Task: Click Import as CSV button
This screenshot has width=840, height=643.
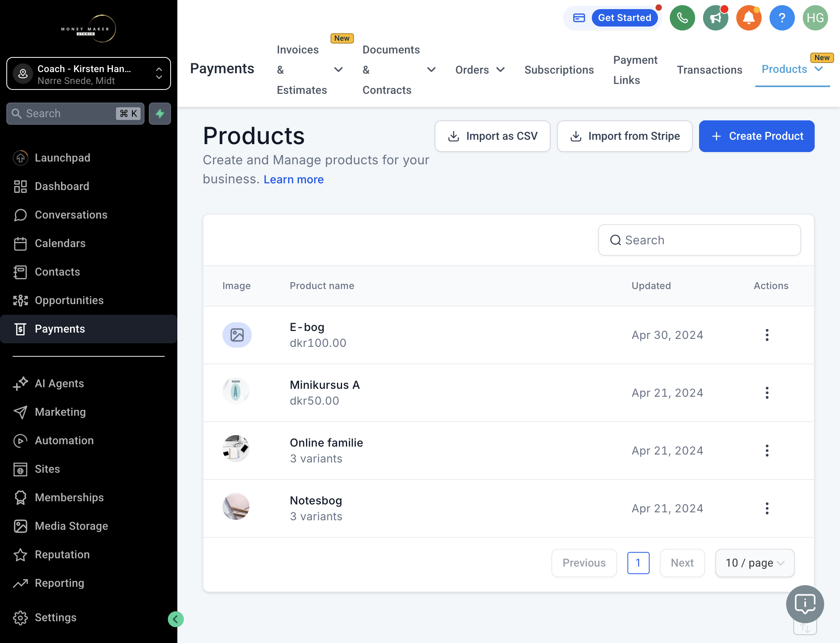Action: pyautogui.click(x=492, y=136)
